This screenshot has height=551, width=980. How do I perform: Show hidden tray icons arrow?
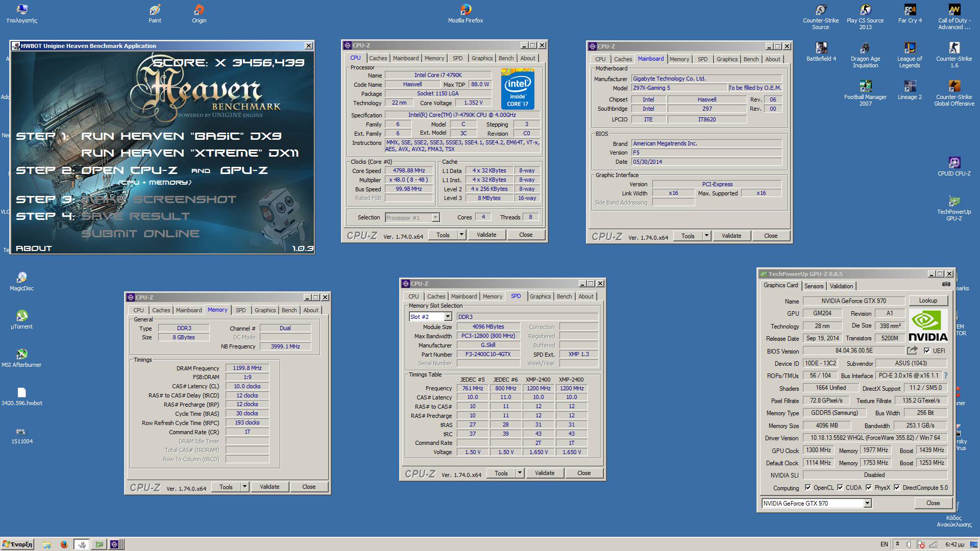coord(897,544)
